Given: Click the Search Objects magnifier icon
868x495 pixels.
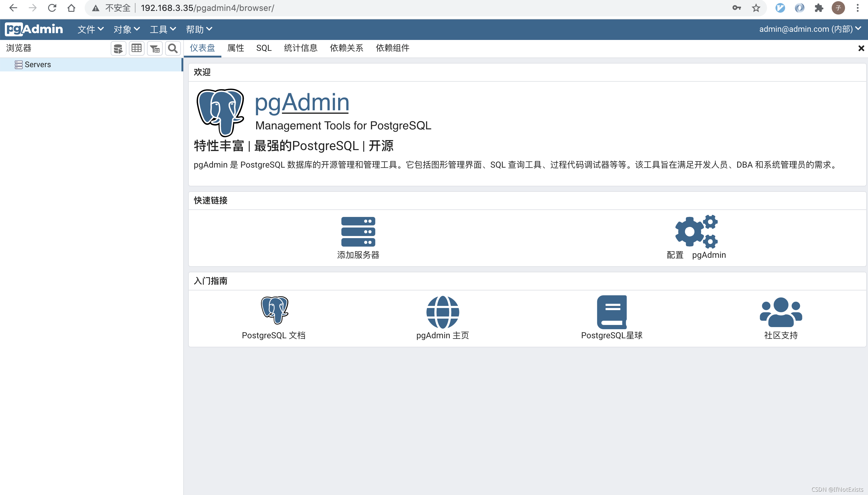Looking at the screenshot, I should [x=173, y=49].
